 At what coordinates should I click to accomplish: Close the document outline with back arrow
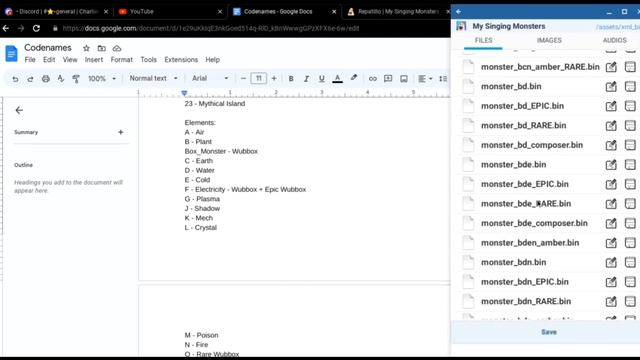(19, 110)
